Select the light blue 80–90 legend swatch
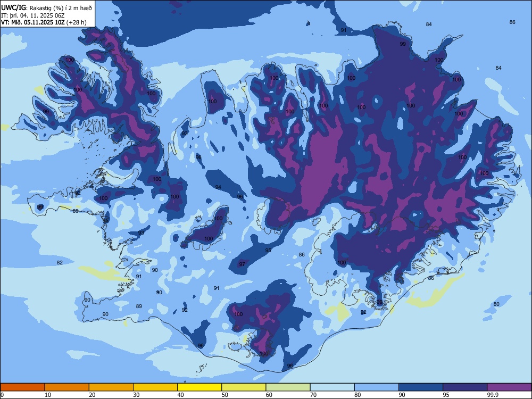532x399 pixels. click(x=377, y=387)
